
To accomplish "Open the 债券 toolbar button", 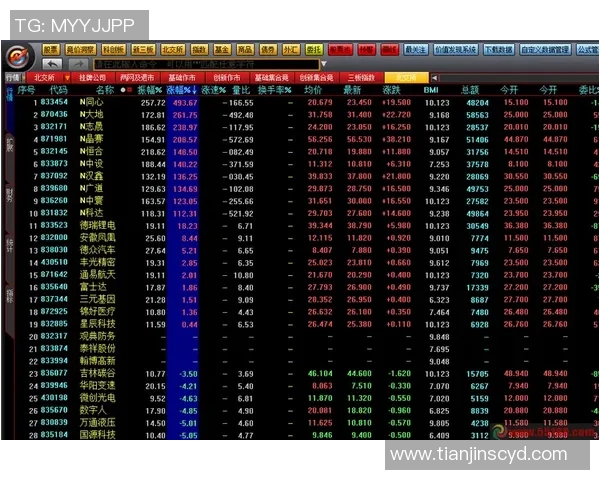I will [x=267, y=50].
